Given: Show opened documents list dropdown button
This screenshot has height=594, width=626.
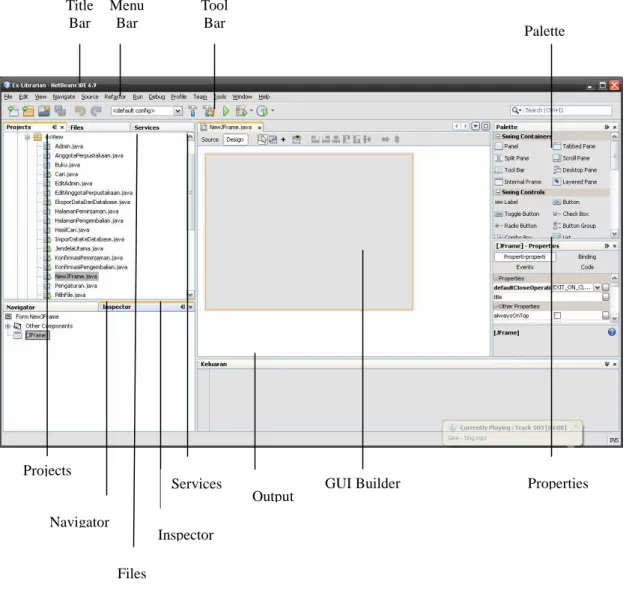Looking at the screenshot, I should [x=475, y=126].
